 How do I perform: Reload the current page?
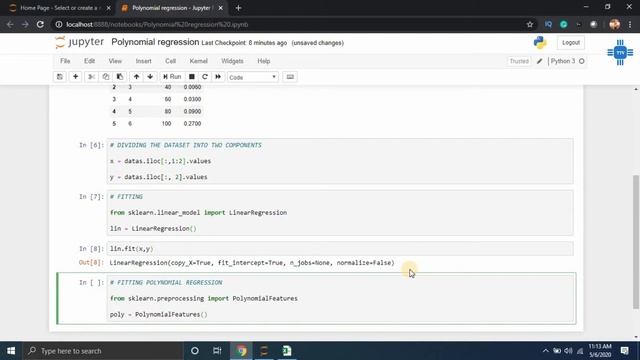coord(40,24)
